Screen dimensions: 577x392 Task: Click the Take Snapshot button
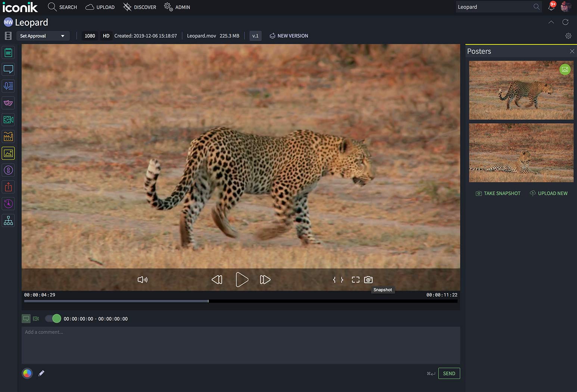pyautogui.click(x=498, y=193)
